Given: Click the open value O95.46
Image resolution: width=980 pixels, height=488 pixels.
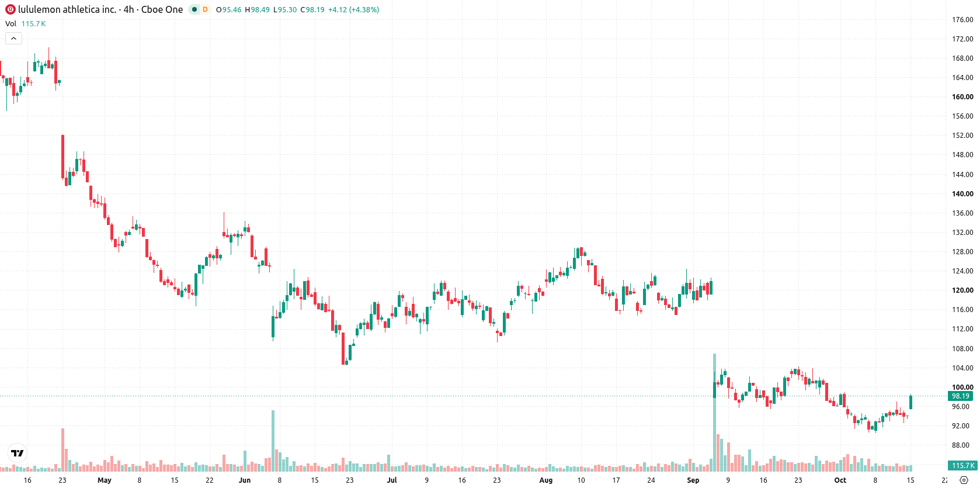Looking at the screenshot, I should (228, 10).
